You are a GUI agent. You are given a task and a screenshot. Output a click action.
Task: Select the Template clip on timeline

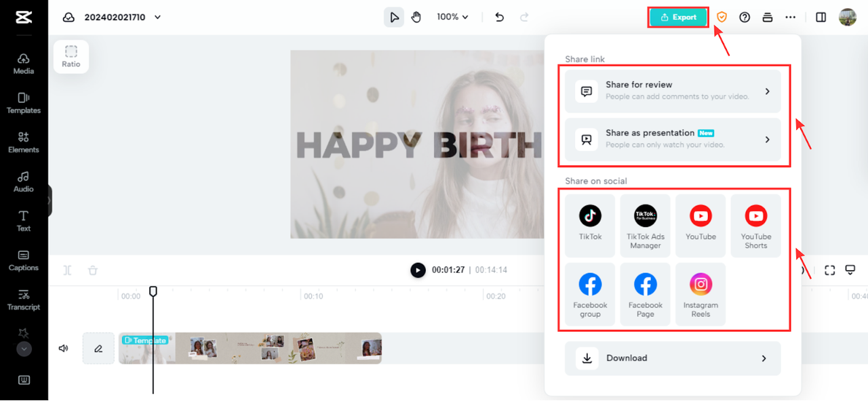(250, 348)
